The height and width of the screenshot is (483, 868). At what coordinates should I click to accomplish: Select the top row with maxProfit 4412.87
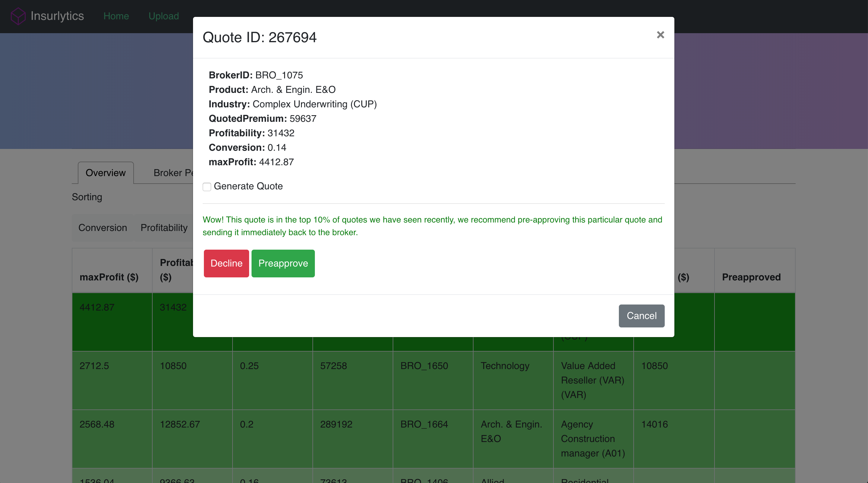point(97,307)
